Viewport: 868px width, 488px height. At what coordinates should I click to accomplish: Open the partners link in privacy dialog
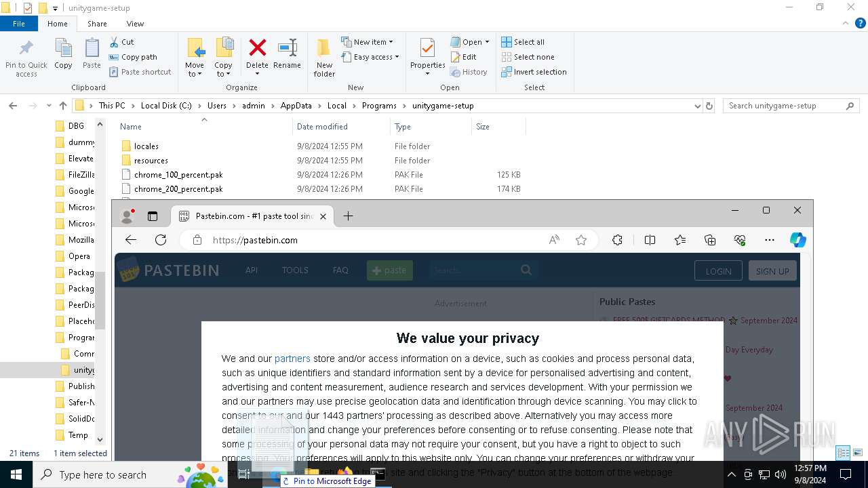coord(292,359)
